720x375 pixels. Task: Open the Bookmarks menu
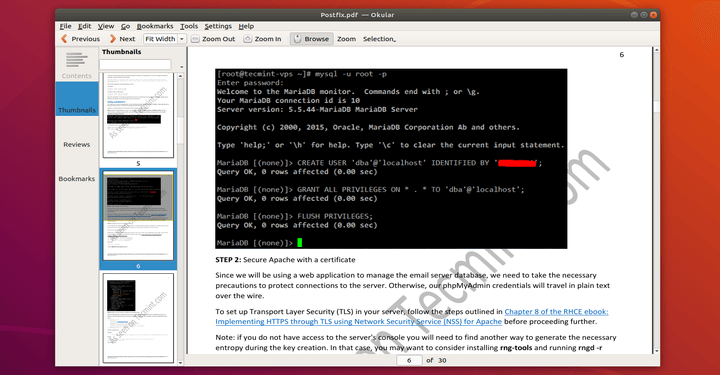click(x=155, y=26)
